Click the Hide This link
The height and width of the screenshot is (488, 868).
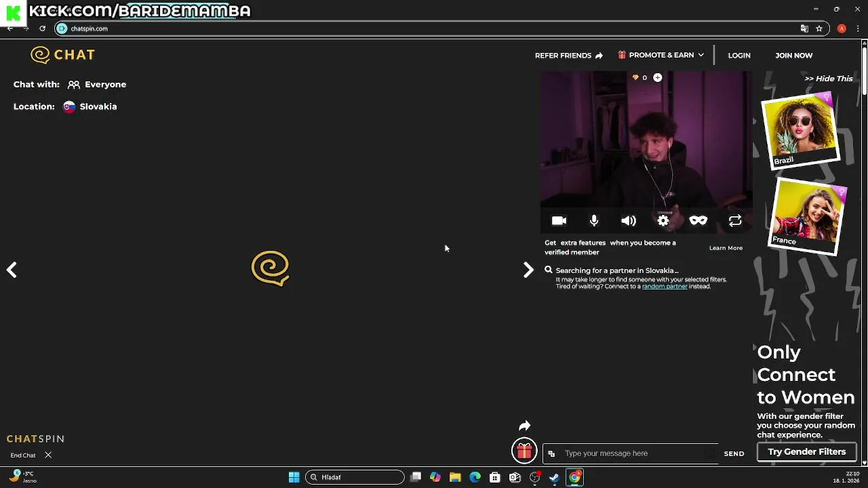coord(828,79)
